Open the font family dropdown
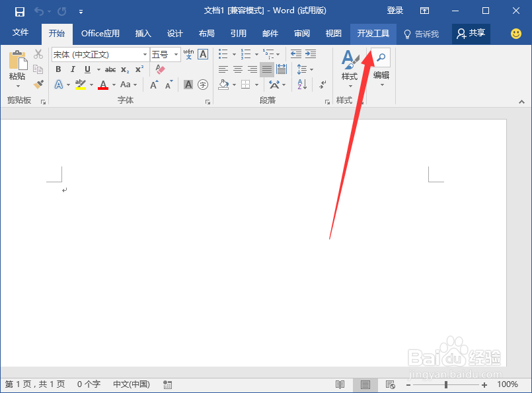The image size is (532, 393). [145, 54]
